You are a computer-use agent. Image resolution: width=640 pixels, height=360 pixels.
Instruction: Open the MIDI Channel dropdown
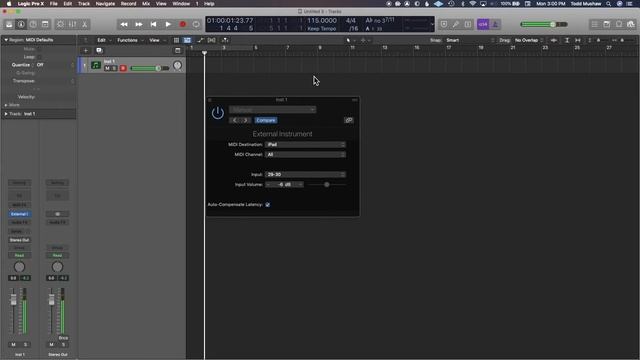click(305, 155)
